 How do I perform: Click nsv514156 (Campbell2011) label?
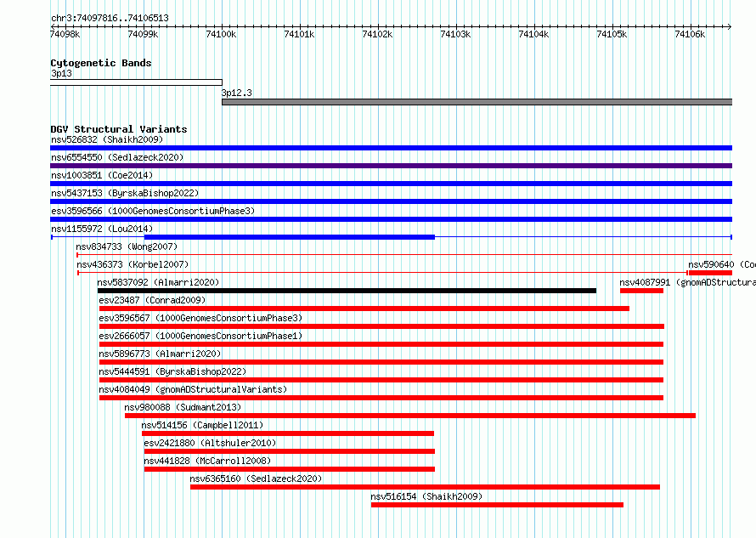pyautogui.click(x=202, y=425)
